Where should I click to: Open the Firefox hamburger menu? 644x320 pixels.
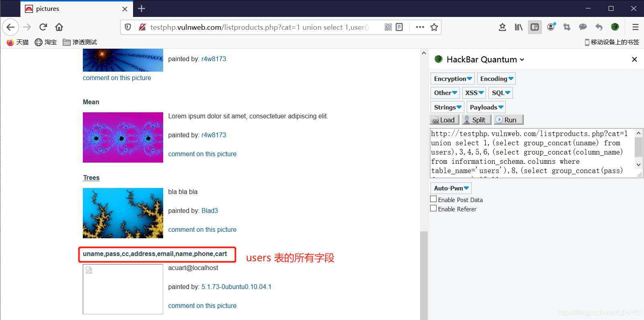[636, 27]
